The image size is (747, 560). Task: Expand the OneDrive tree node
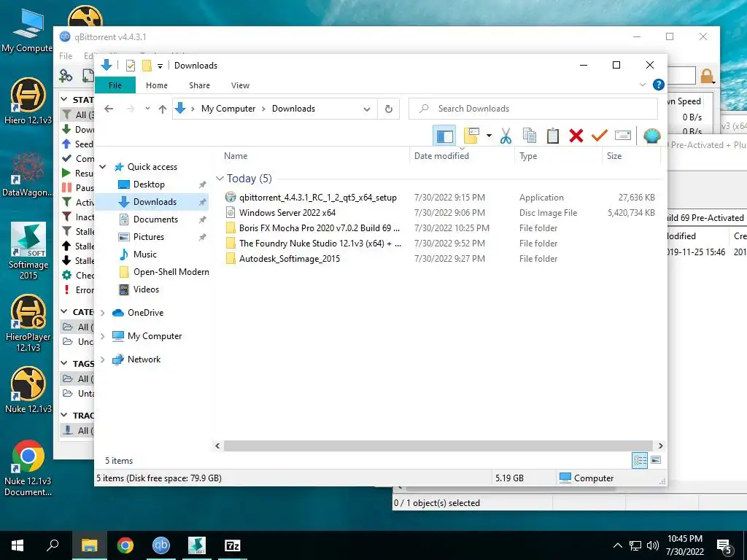pyautogui.click(x=102, y=313)
